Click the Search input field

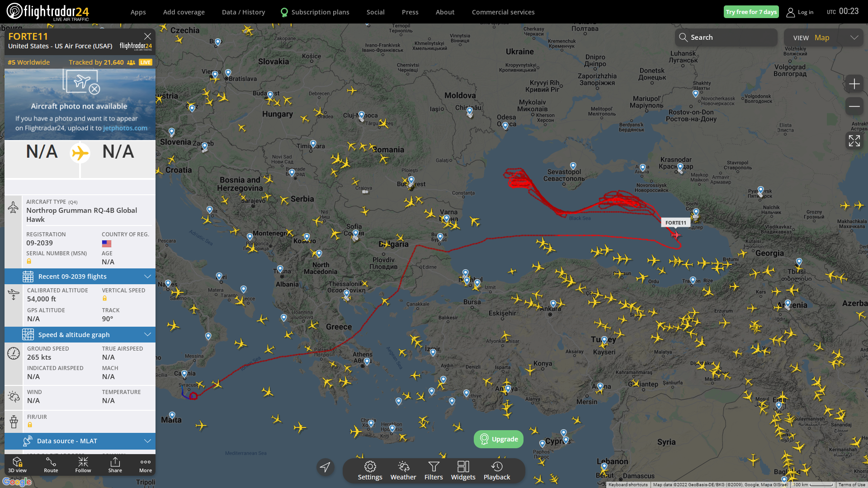[726, 38]
